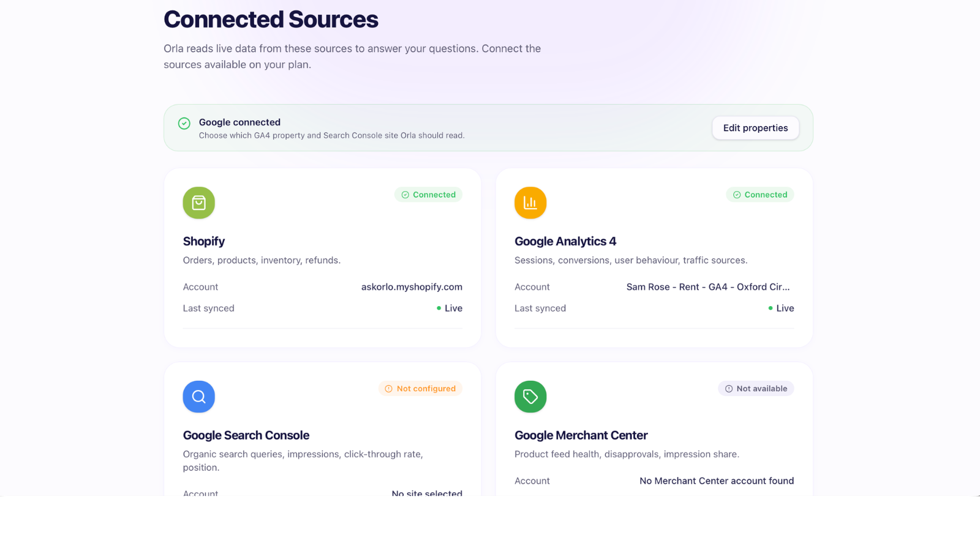
Task: Click the Product feed health description
Action: (x=627, y=454)
